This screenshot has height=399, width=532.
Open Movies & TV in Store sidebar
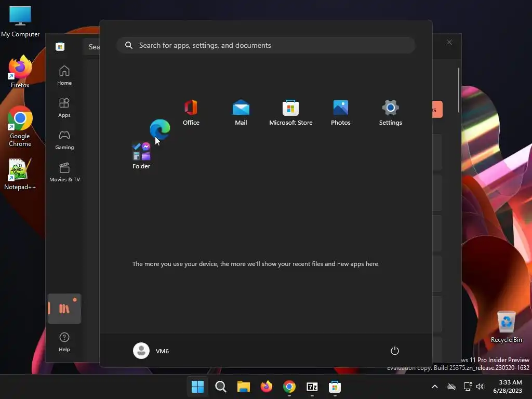tap(64, 172)
